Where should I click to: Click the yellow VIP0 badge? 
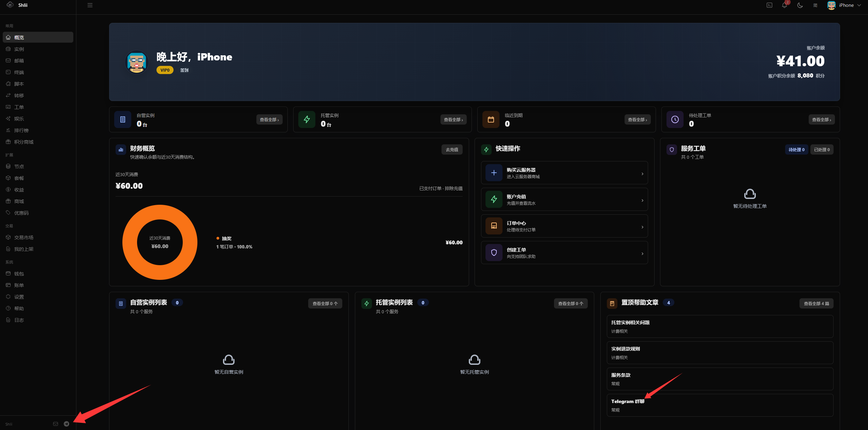165,70
